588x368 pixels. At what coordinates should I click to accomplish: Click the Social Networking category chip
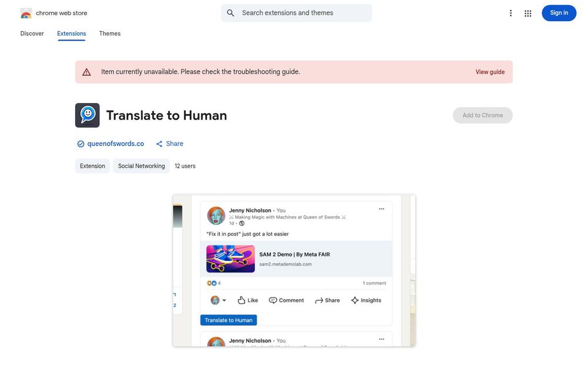(x=141, y=166)
